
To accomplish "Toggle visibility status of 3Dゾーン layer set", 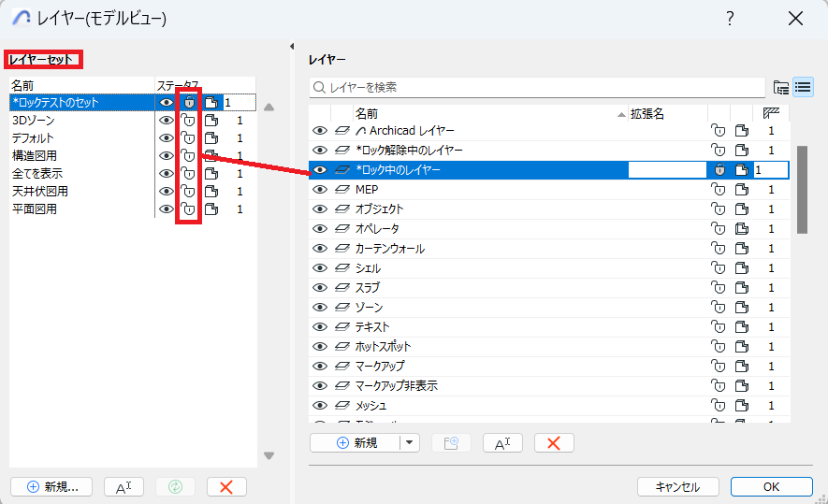I will 166,121.
